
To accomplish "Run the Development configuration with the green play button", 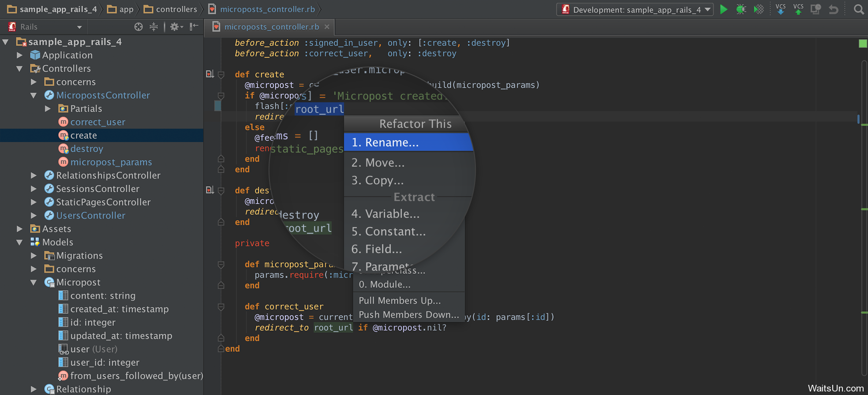I will click(x=723, y=9).
